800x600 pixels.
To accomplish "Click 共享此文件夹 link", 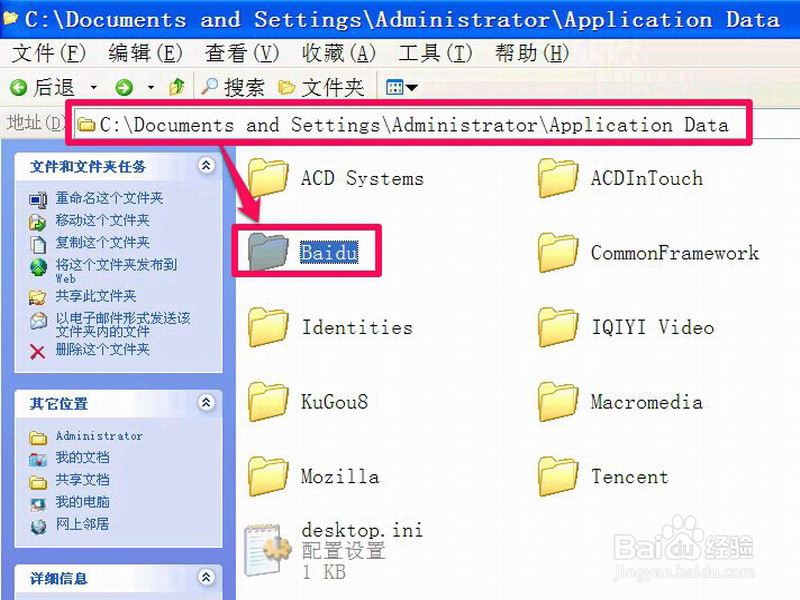I will tap(96, 296).
